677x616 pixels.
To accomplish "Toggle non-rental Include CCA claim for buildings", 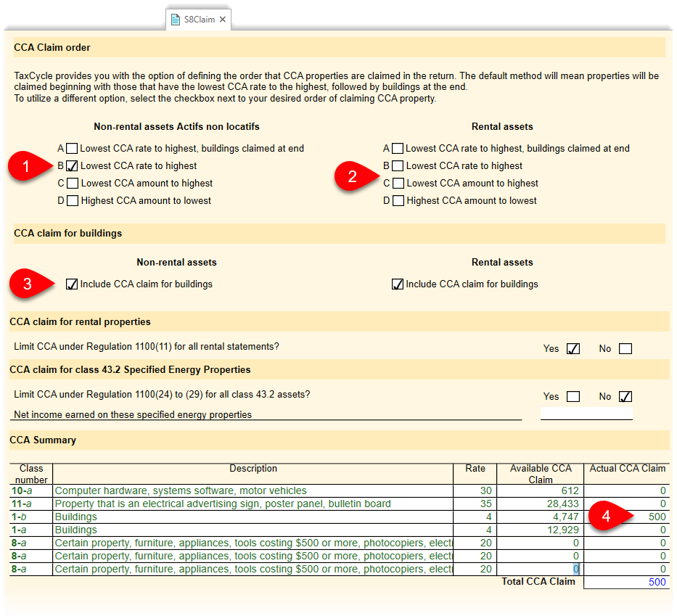I will (x=72, y=284).
